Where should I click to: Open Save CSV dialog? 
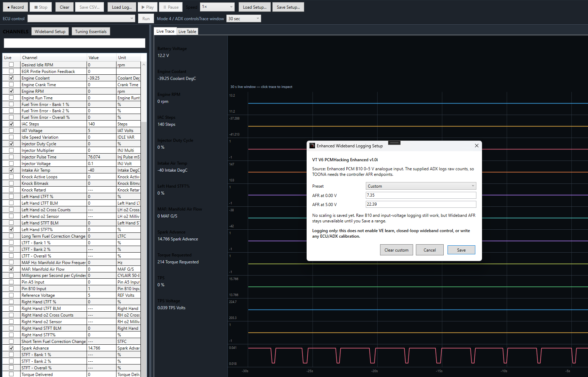tap(89, 7)
